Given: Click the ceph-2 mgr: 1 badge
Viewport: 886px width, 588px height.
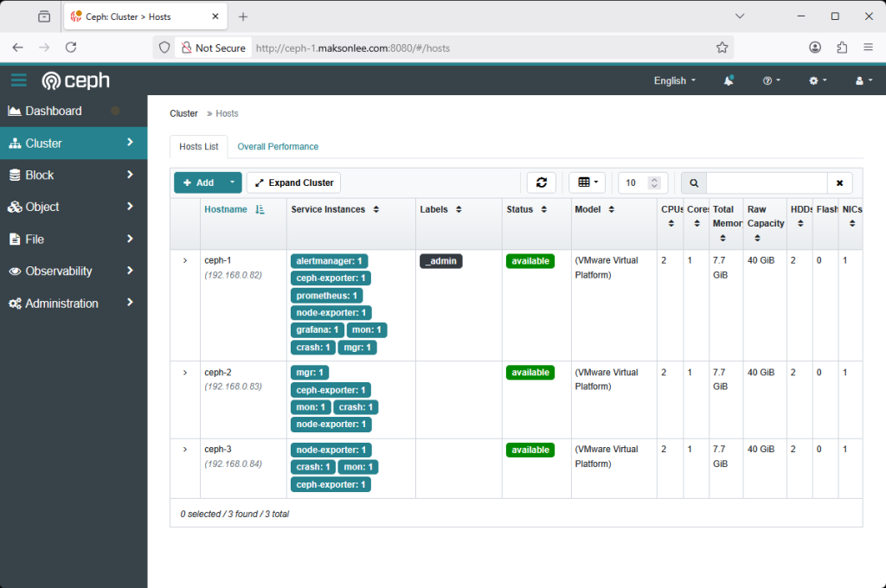Looking at the screenshot, I should [310, 373].
